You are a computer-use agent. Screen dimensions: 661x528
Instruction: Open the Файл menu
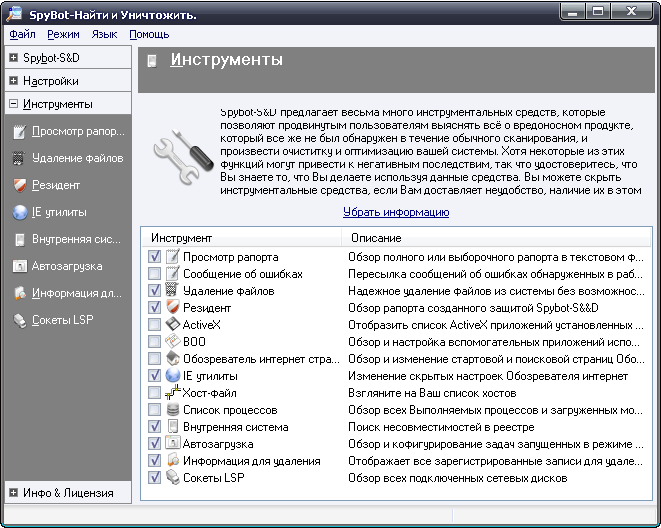coord(22,34)
